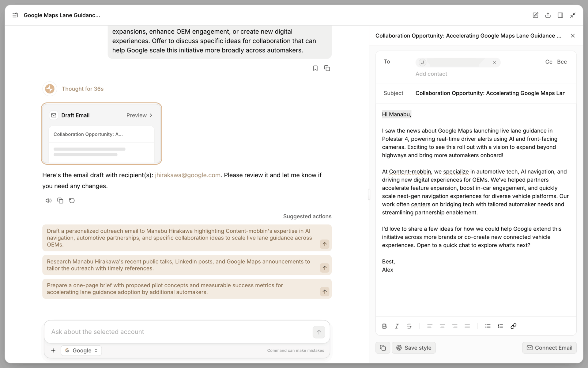Select the Research Manabu Hirakawa suggestion
Image resolution: width=588 pixels, height=368 pixels.
[187, 265]
